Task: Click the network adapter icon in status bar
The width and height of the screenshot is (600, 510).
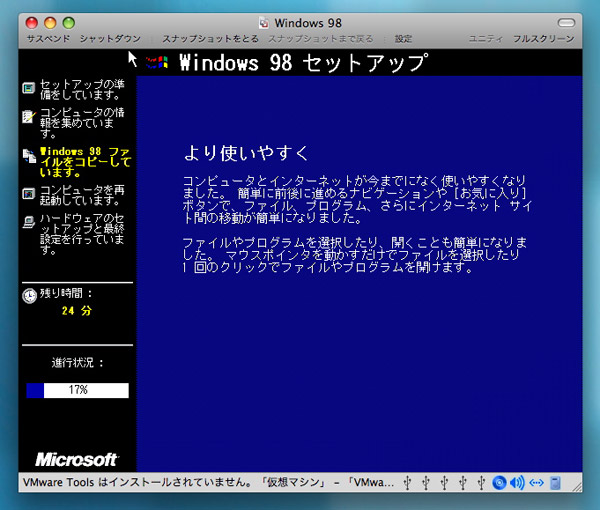Action: point(536,483)
